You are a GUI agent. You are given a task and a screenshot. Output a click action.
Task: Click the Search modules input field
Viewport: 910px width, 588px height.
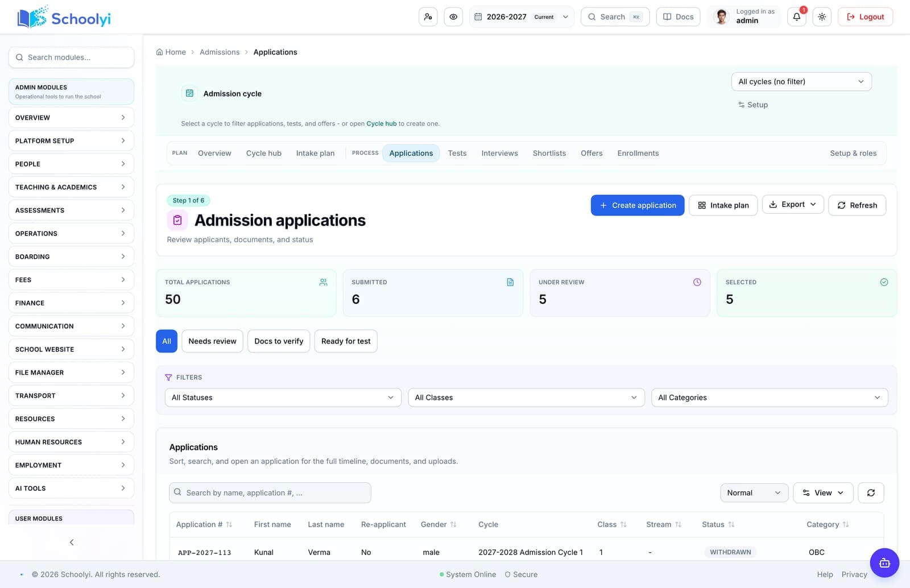[x=71, y=57]
